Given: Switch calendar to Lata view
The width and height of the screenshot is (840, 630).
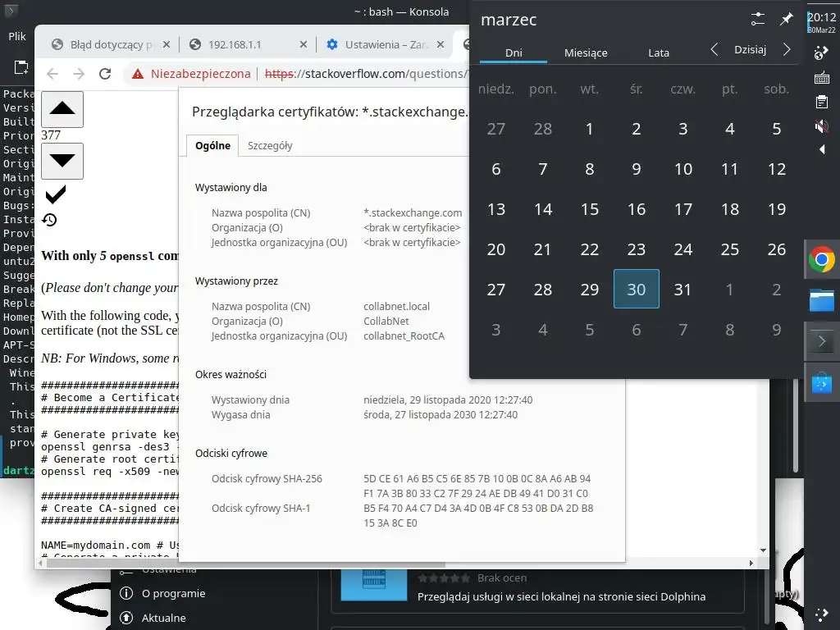Looking at the screenshot, I should [x=659, y=52].
